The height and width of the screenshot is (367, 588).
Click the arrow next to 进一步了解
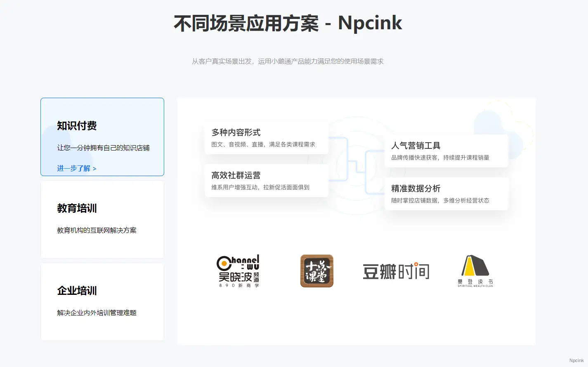[x=94, y=169]
